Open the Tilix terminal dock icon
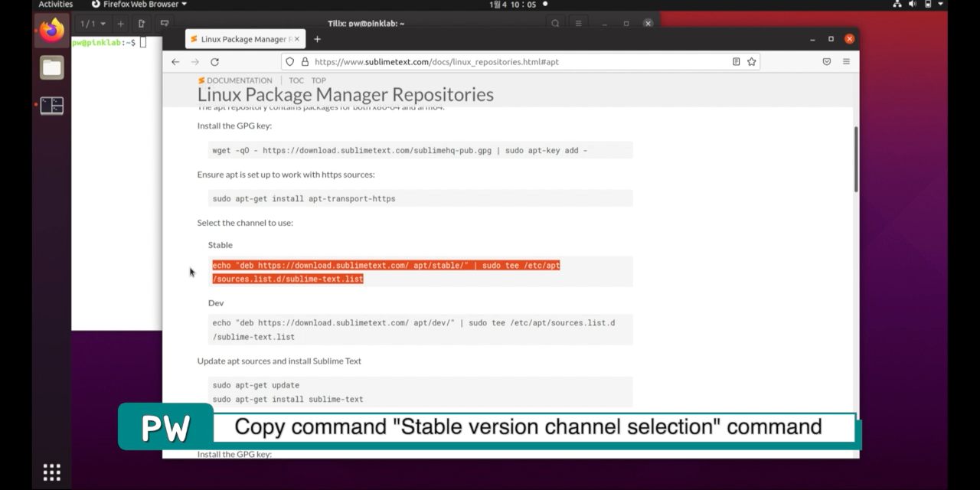 click(x=52, y=106)
